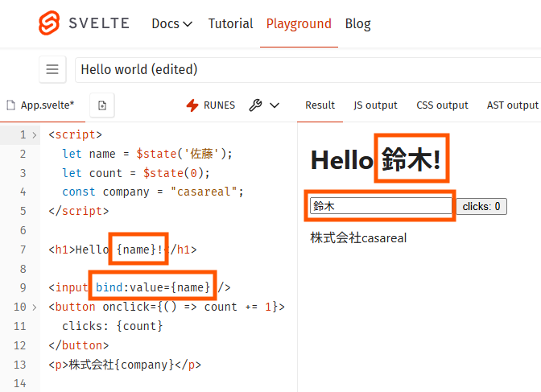The image size is (541, 392).
Task: Click 'clicks: {count}' on line 11
Action: pyautogui.click(x=113, y=326)
